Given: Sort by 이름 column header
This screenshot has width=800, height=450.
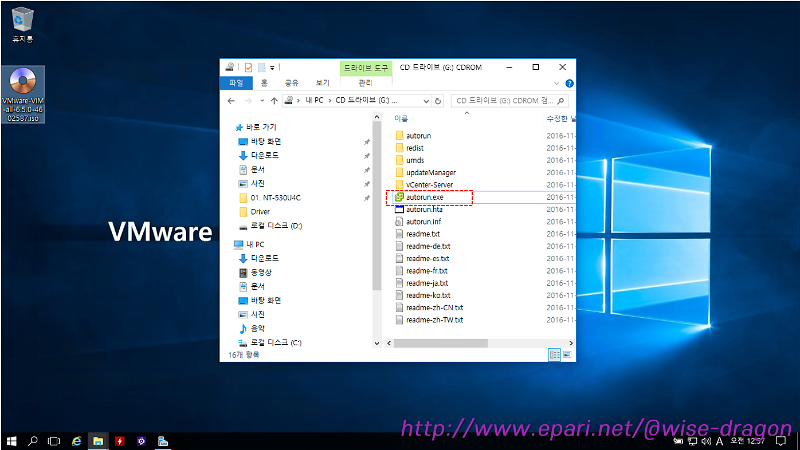Looking at the screenshot, I should coord(401,118).
